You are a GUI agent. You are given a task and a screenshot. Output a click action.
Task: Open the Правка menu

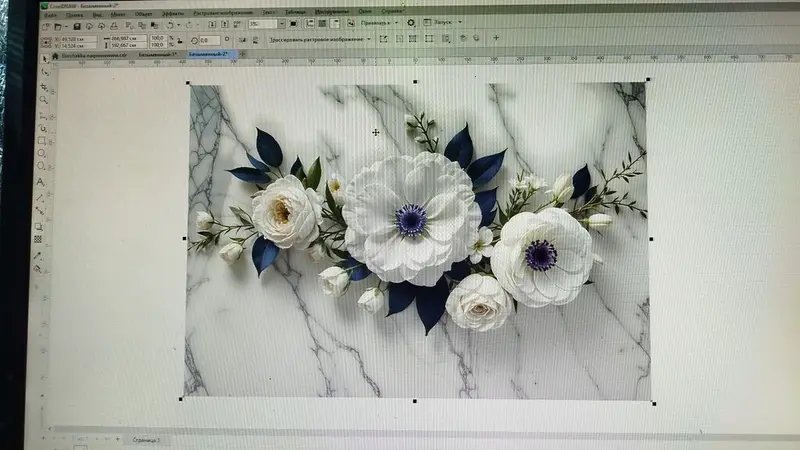(x=74, y=15)
